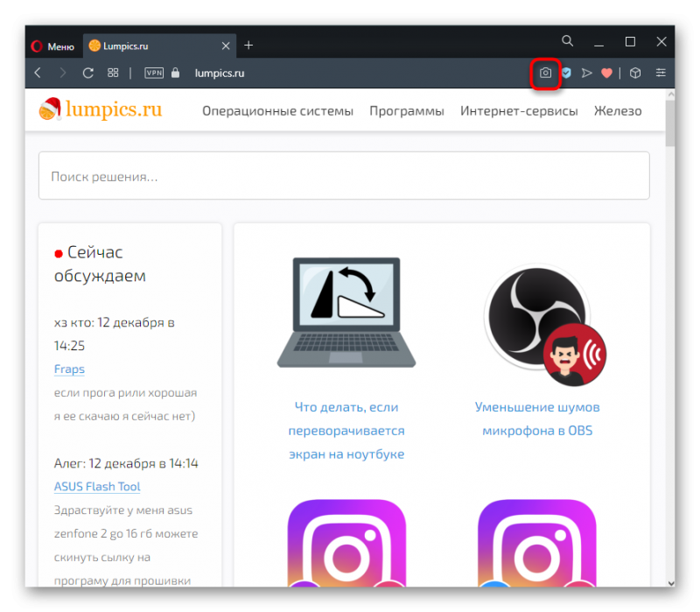Add page to bookmarks heart icon
Viewport: 700px width, 612px height.
click(x=606, y=73)
